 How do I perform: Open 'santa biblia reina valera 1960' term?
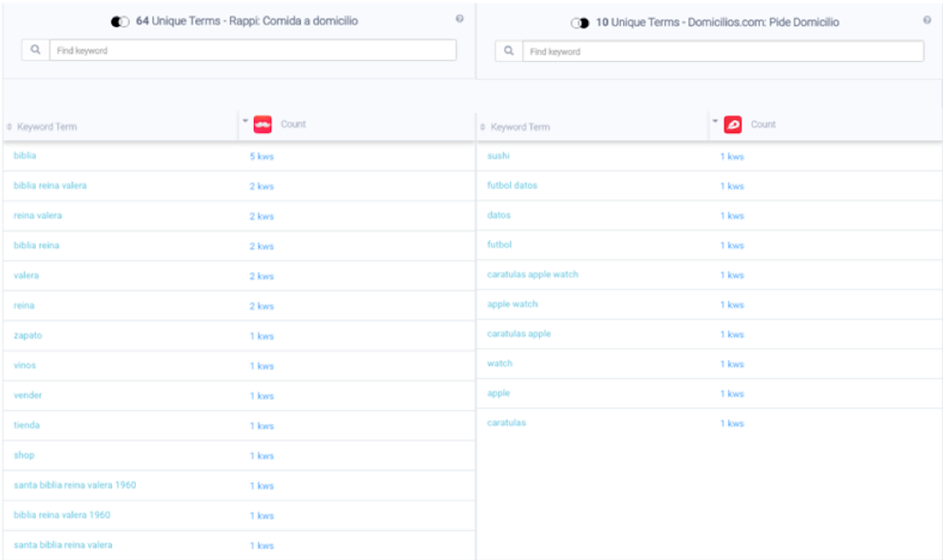(x=75, y=485)
